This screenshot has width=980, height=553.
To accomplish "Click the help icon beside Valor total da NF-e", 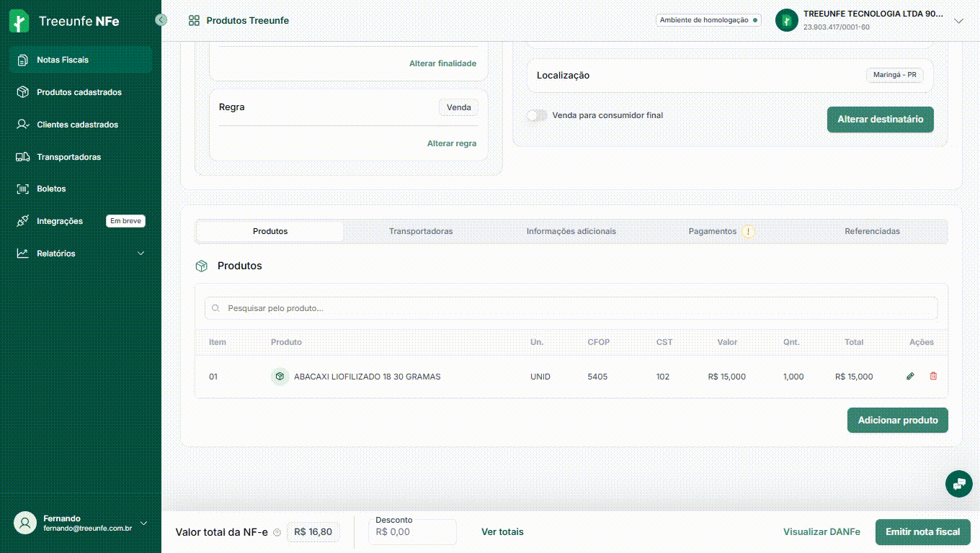I will (277, 533).
